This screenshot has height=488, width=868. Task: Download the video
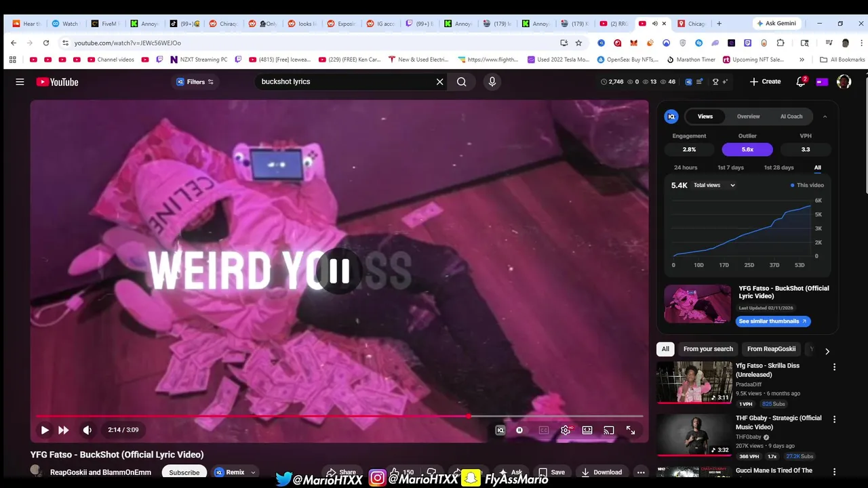pyautogui.click(x=601, y=472)
